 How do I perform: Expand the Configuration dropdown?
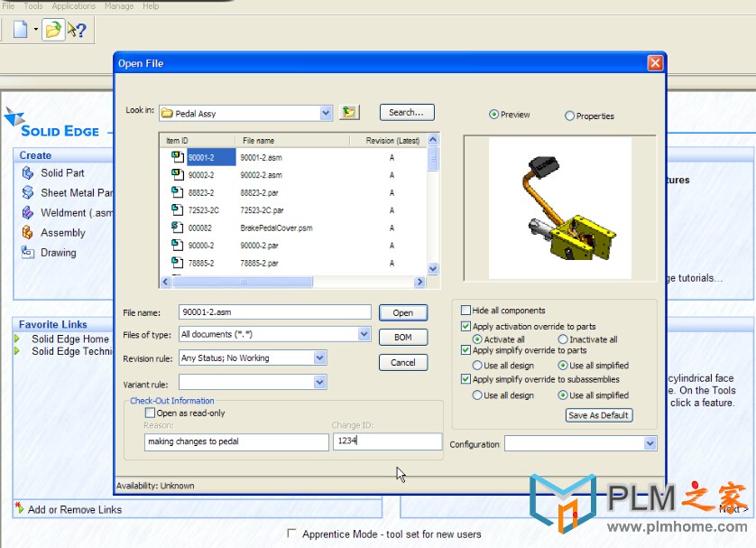pos(650,443)
